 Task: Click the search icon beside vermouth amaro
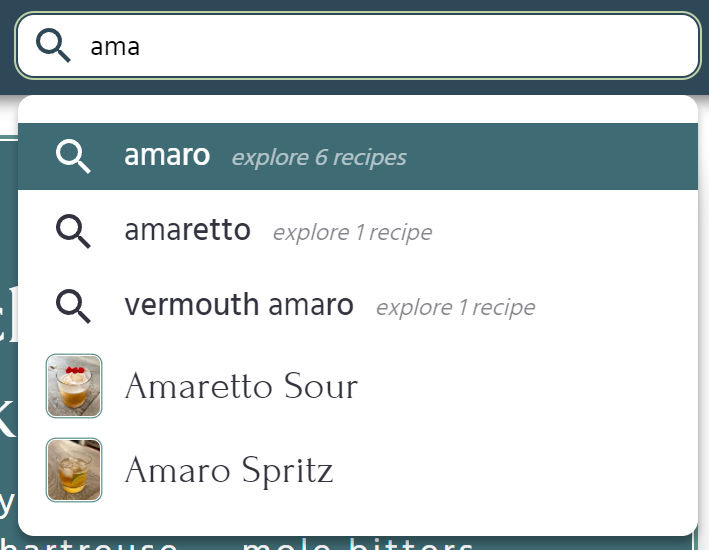[x=73, y=306]
